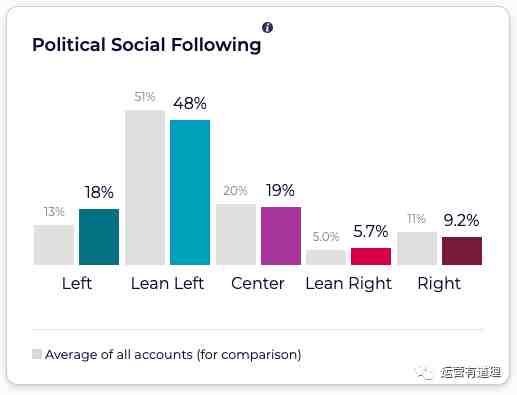The height and width of the screenshot is (395, 517).
Task: Click the Lean Left axis label
Action: [x=167, y=284]
